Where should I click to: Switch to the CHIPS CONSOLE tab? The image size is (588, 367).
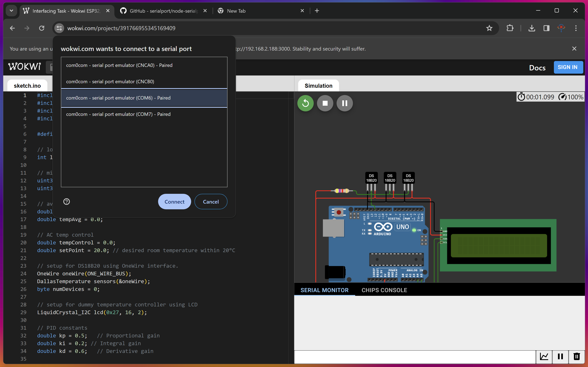coord(384,290)
